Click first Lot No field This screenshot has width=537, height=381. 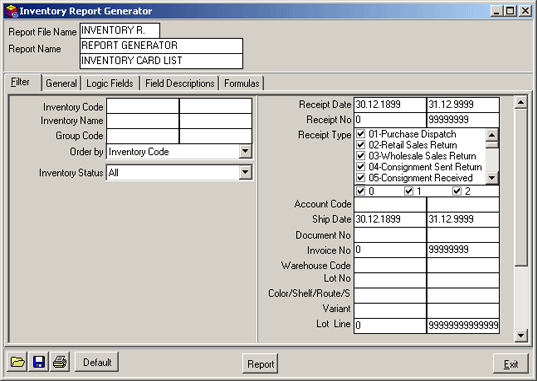click(x=390, y=280)
